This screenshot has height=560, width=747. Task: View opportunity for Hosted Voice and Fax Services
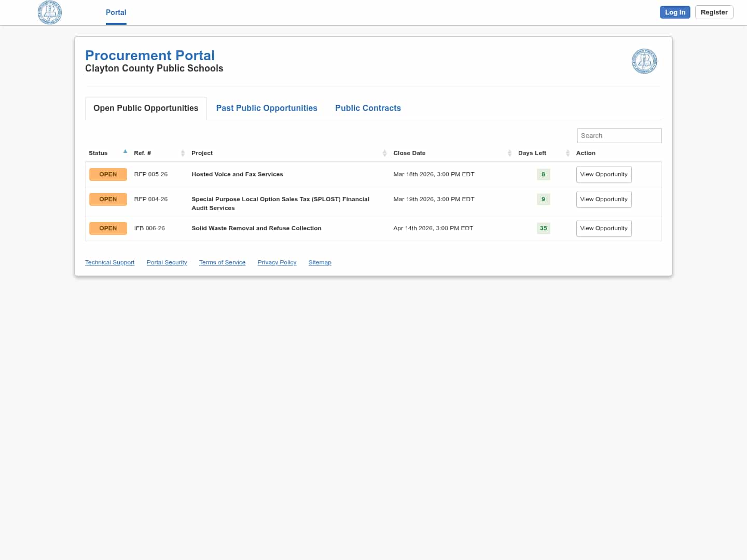coord(604,174)
